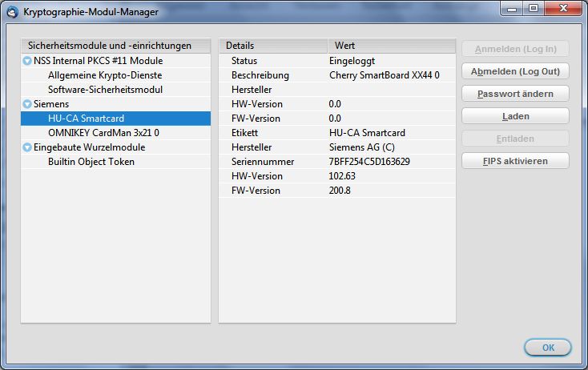Viewport: 588px width, 370px height.
Task: Select Builtin Object Token entry
Action: (91, 162)
